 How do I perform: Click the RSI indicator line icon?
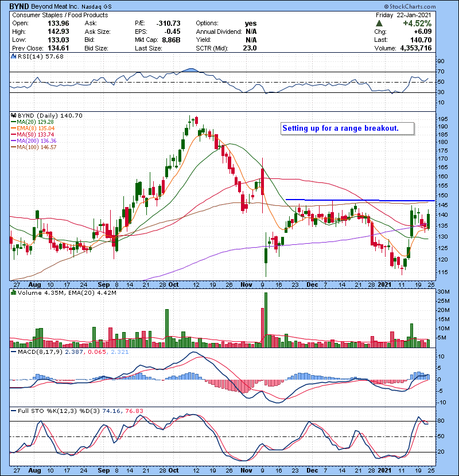[13, 56]
